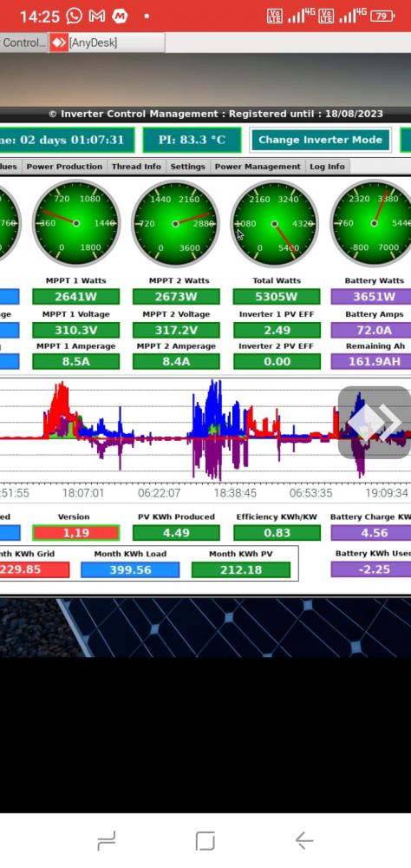Click the MPPT 2 Voltage value 317.2V

176,330
